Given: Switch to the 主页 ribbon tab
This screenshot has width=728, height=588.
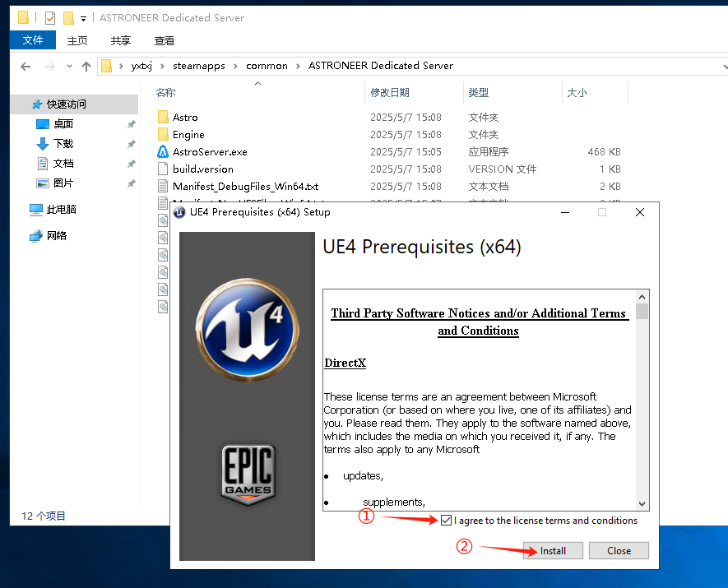Looking at the screenshot, I should click(77, 41).
